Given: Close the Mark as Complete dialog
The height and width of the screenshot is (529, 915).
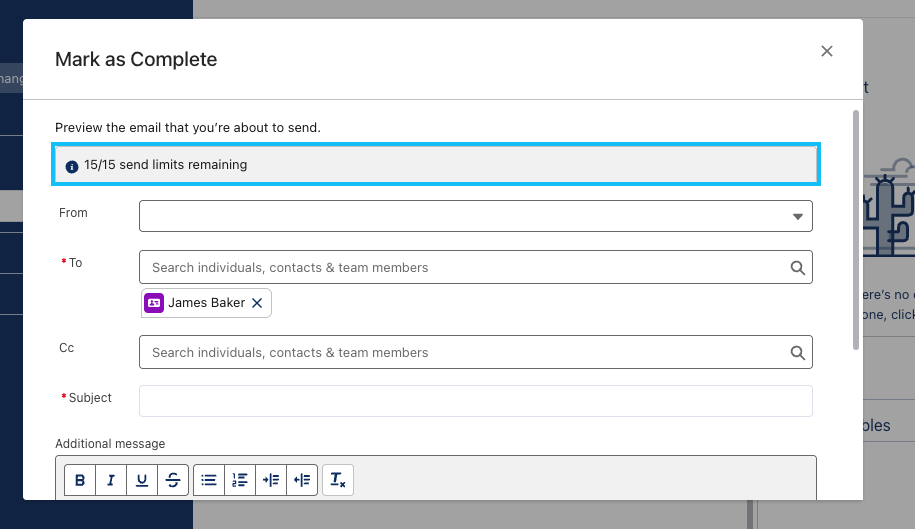Looking at the screenshot, I should [x=826, y=52].
